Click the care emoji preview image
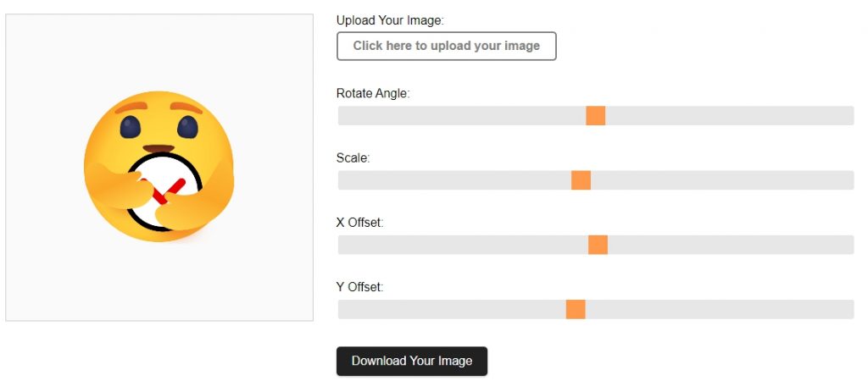The image size is (868, 392). tap(159, 166)
